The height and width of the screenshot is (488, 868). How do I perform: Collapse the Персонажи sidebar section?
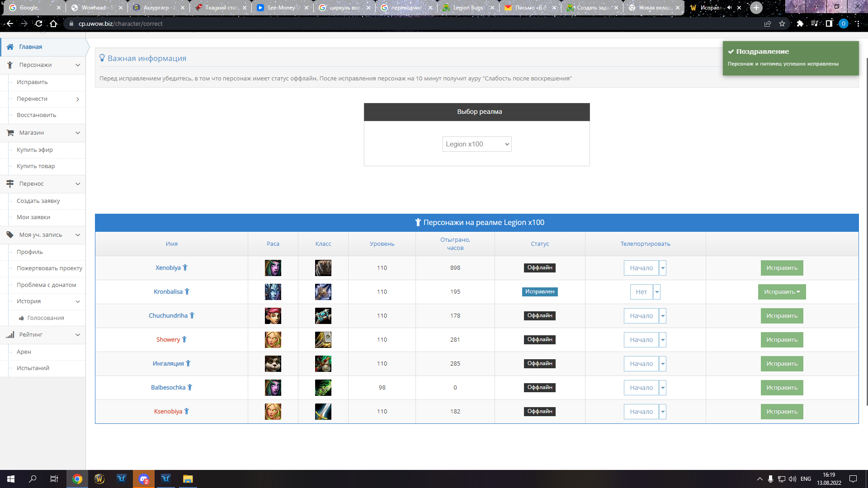(x=78, y=65)
